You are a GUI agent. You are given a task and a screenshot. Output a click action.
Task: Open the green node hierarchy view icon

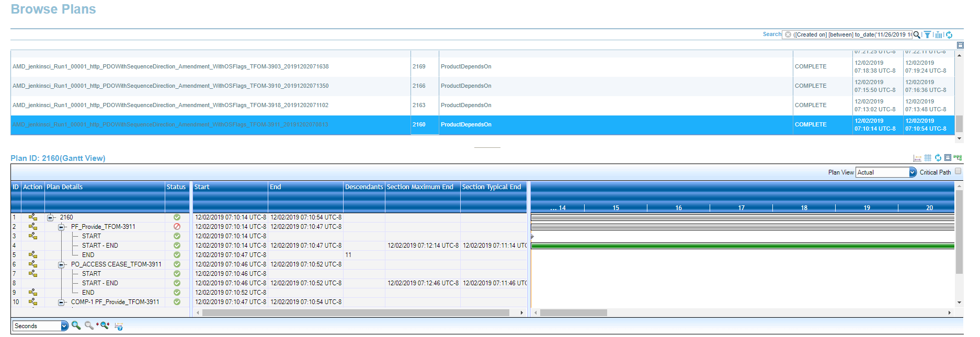point(958,157)
